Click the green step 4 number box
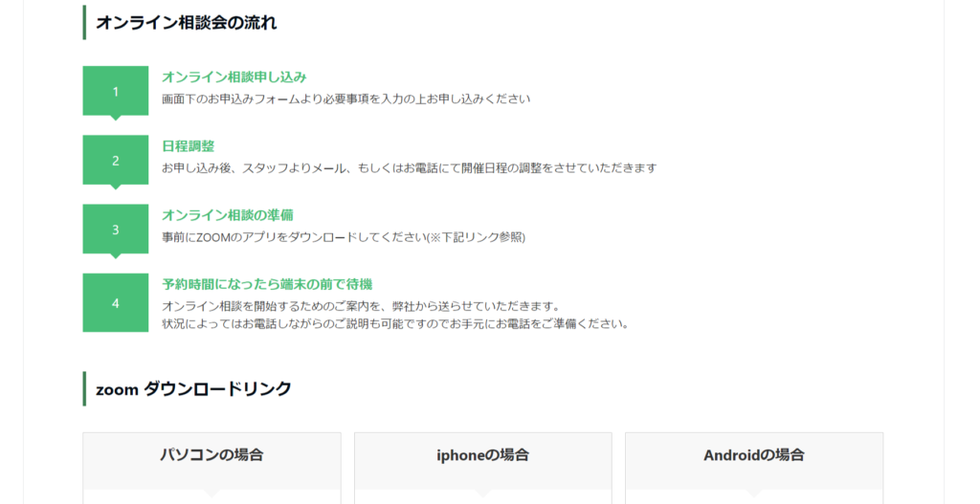Image resolution: width=980 pixels, height=504 pixels. pyautogui.click(x=116, y=302)
